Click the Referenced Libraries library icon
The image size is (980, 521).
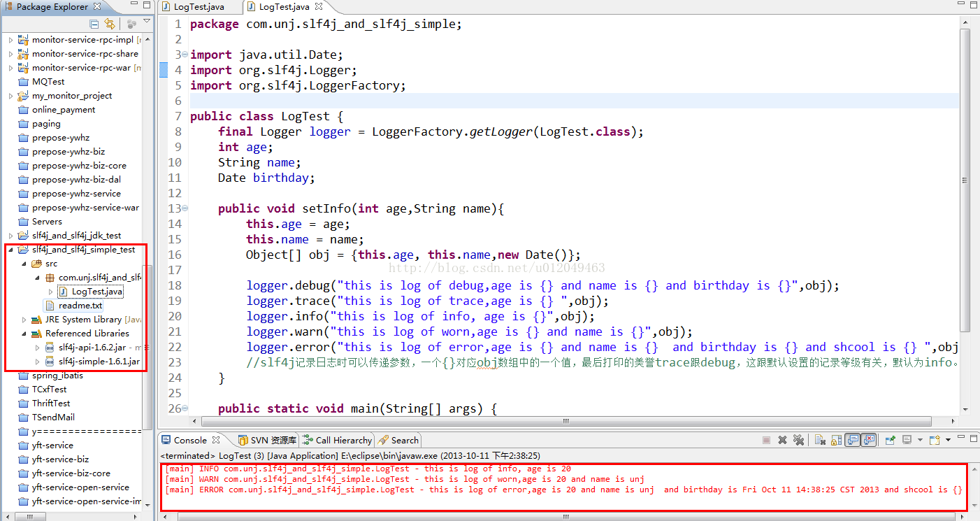tap(36, 334)
